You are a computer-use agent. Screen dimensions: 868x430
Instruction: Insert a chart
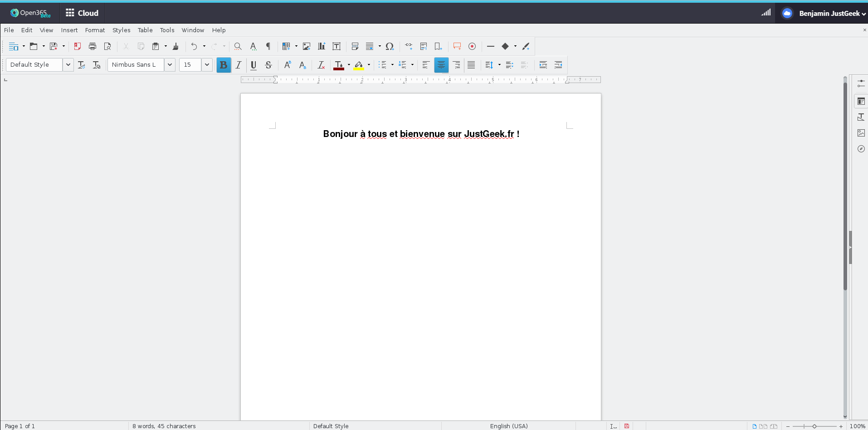click(322, 46)
